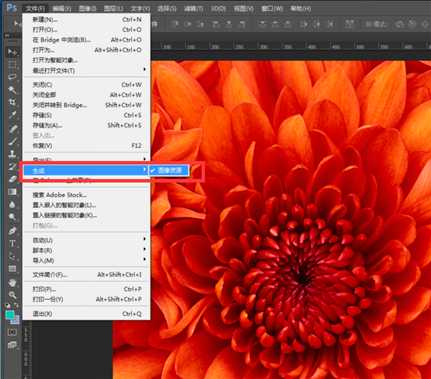Select the Pen tool

[x=12, y=230]
